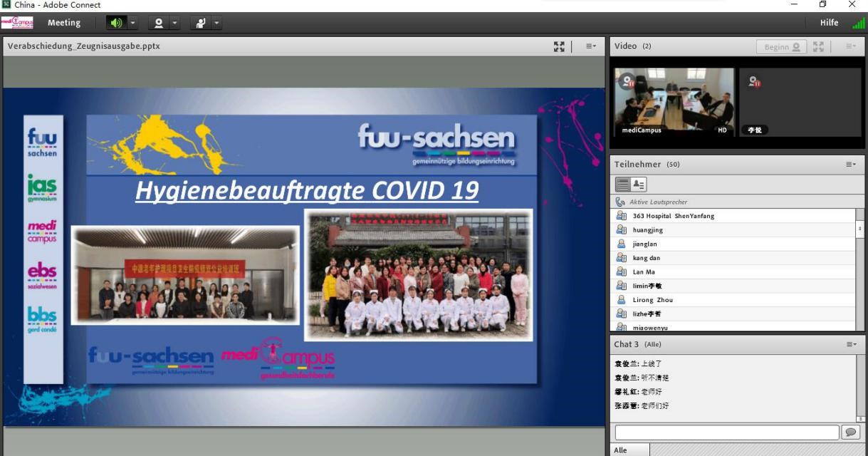The image size is (868, 456).
Task: Click the chat message 听不清楚
Action: pos(655,378)
